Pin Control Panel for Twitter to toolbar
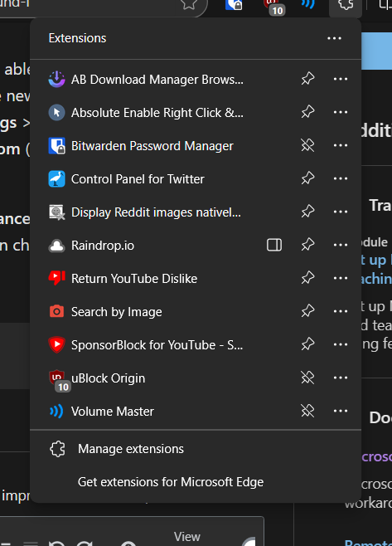The image size is (392, 546). click(x=307, y=178)
